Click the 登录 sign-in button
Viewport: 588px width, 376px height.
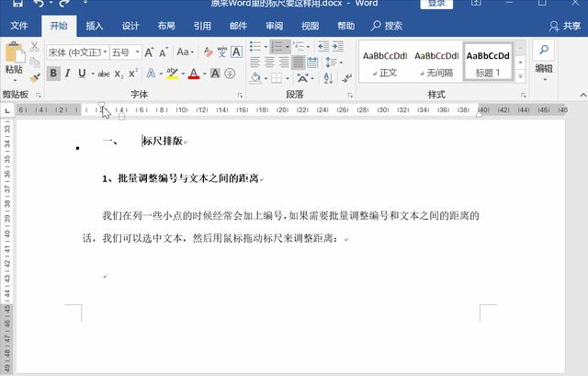pyautogui.click(x=436, y=4)
